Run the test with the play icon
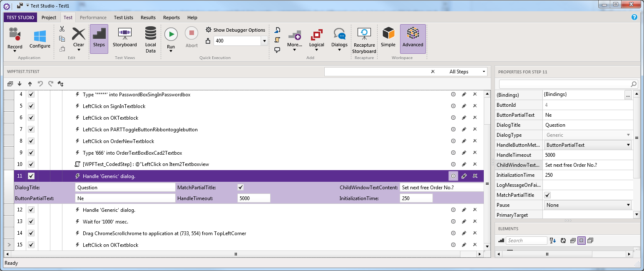The width and height of the screenshot is (644, 271). pos(171,34)
